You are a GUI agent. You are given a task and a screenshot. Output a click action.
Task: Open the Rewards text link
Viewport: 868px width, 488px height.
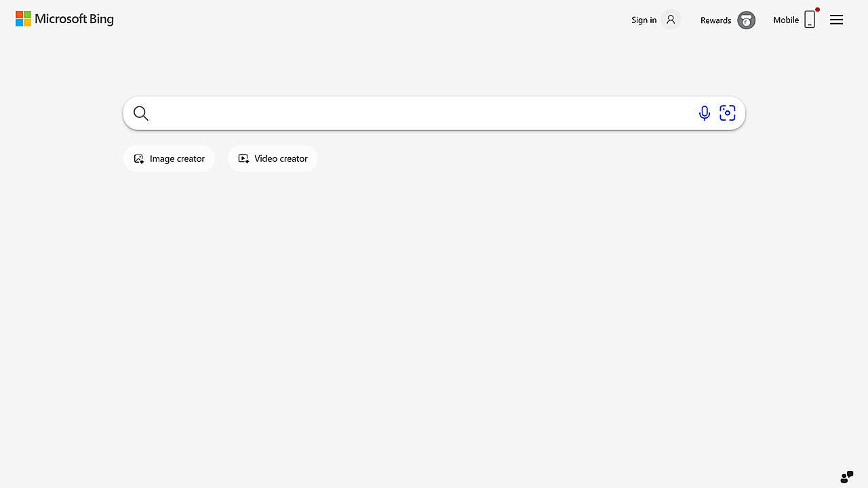coord(715,20)
